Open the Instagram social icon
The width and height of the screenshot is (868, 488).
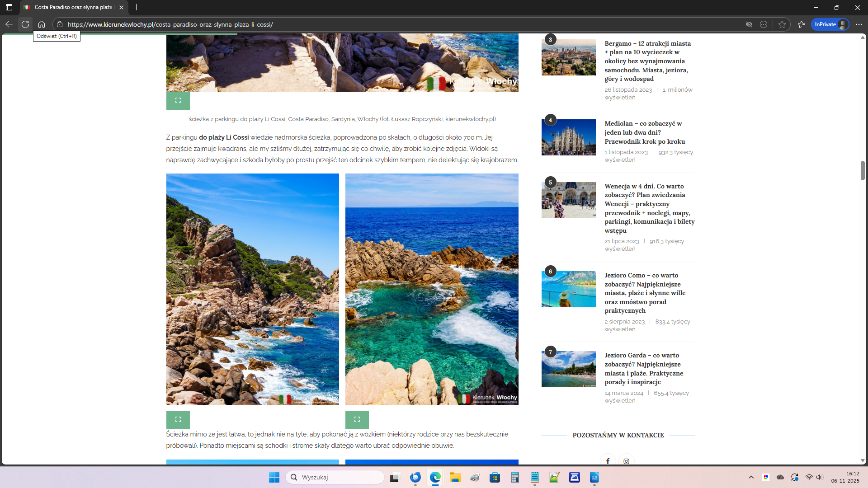coord(627,460)
